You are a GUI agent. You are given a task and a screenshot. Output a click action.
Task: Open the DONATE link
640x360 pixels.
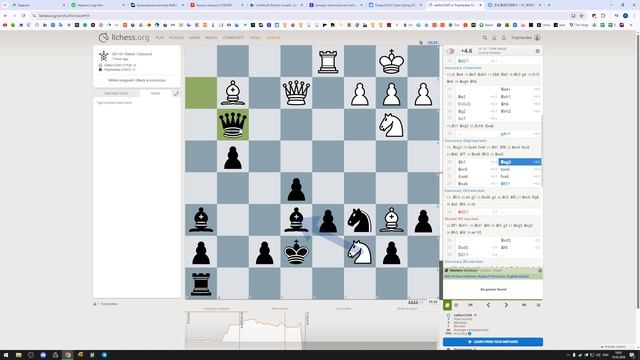click(273, 38)
